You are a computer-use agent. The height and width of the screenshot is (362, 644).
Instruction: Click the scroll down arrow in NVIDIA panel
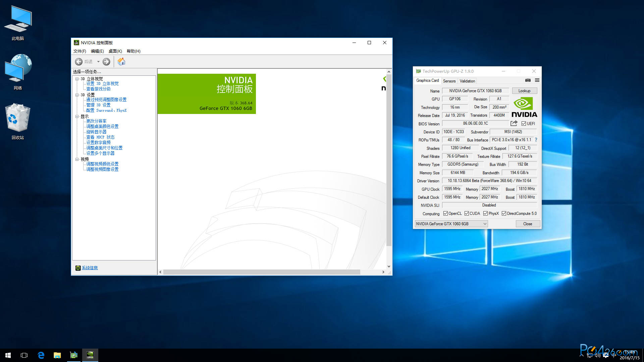tap(389, 266)
